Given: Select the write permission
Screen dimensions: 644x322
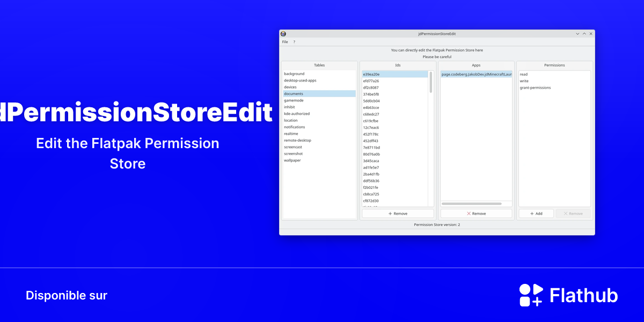Looking at the screenshot, I should pyautogui.click(x=554, y=81).
